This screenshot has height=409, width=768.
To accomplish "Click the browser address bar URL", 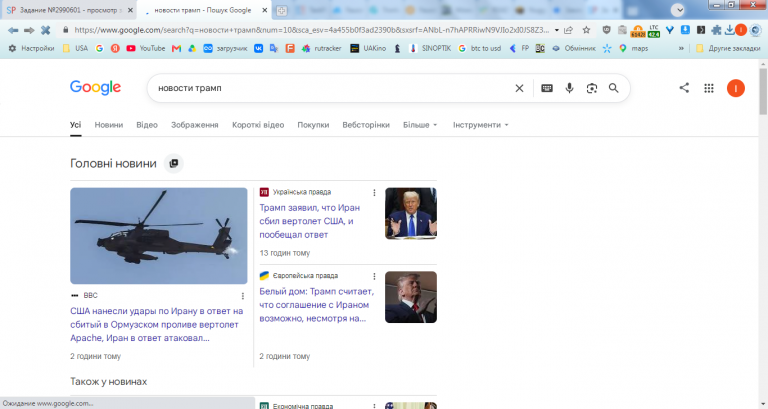I will pos(312,30).
